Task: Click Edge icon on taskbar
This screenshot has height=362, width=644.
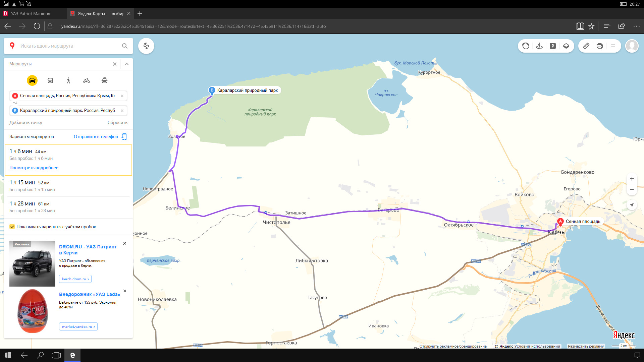Action: pyautogui.click(x=72, y=355)
